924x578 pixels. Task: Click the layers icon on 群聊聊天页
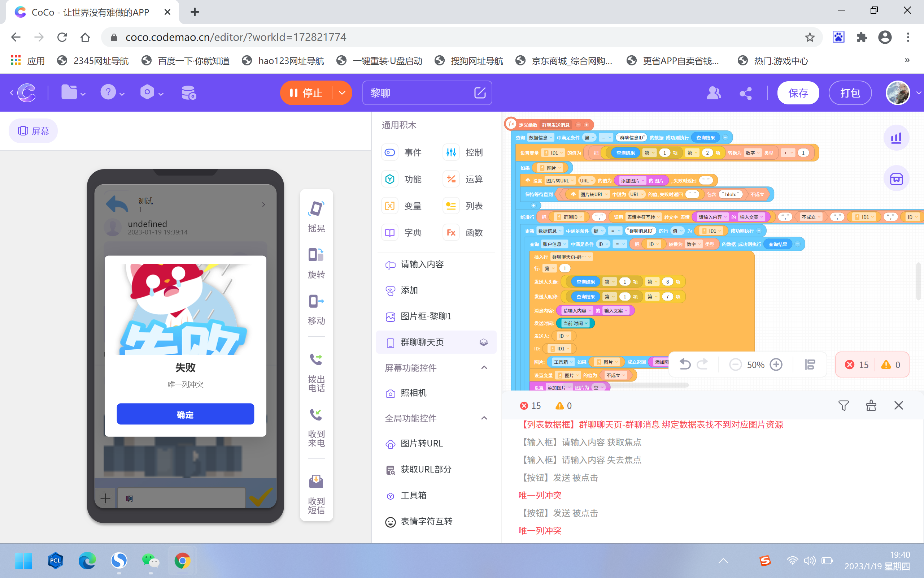483,342
